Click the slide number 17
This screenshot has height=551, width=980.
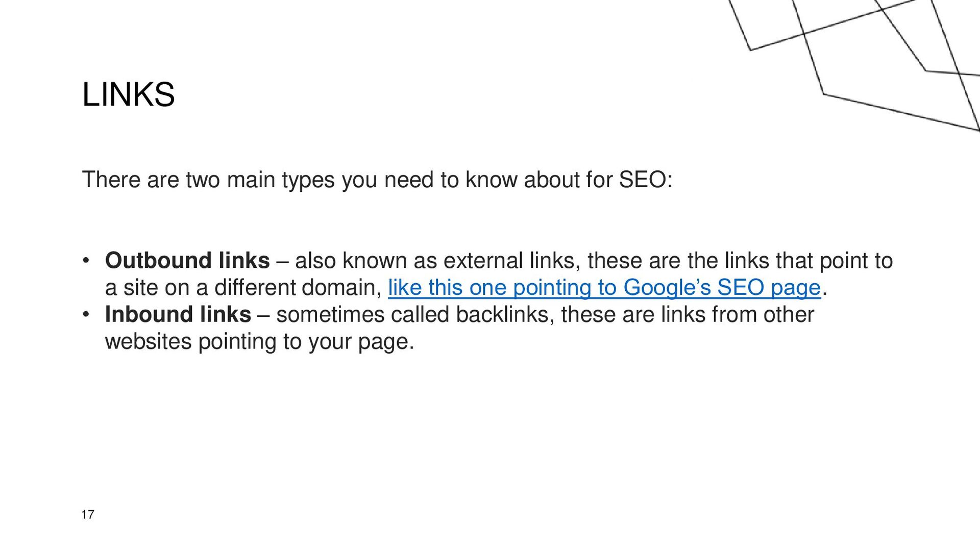[x=88, y=514]
